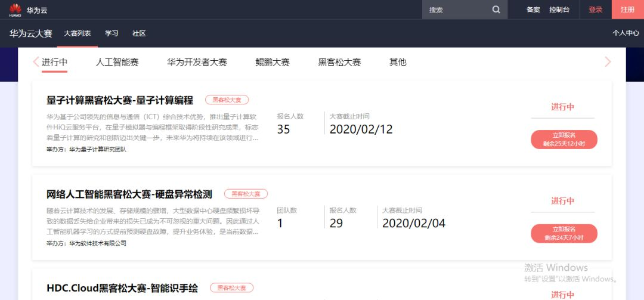Switch to the 其他 tab
644x300 pixels.
pyautogui.click(x=398, y=62)
